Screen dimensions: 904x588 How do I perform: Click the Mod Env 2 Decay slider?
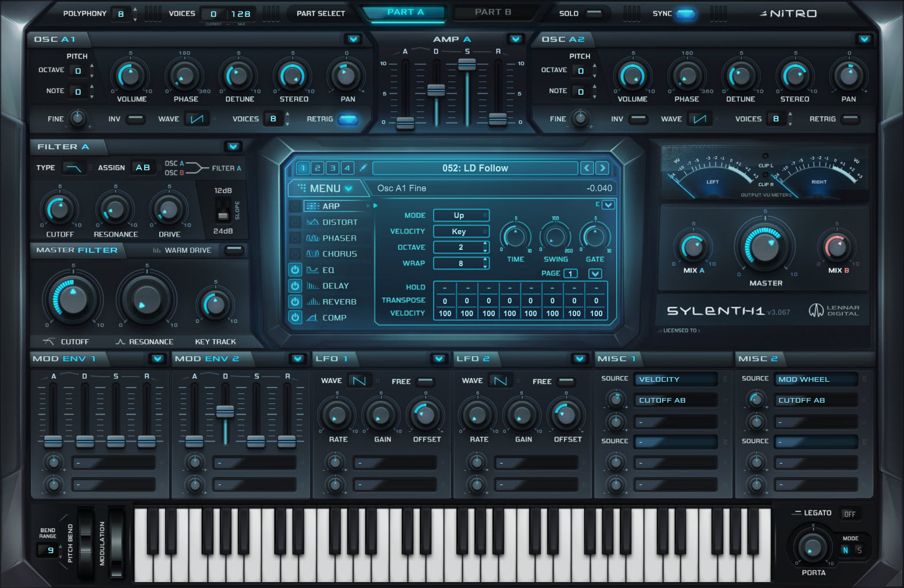[225, 411]
